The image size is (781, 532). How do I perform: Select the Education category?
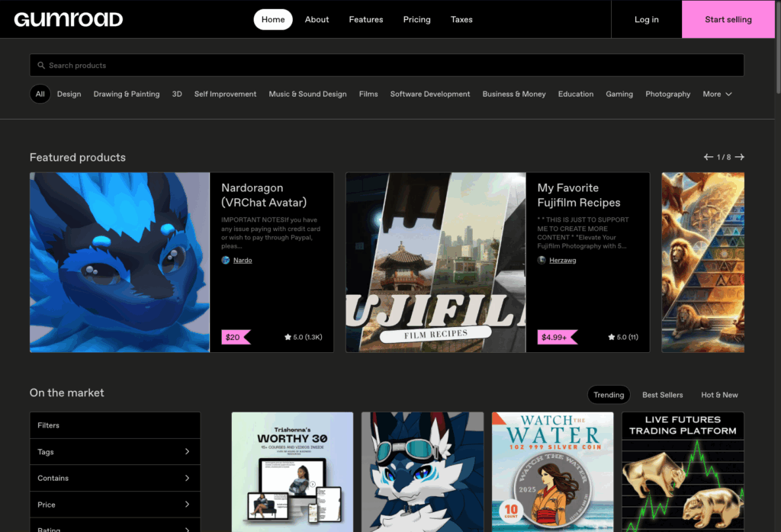(x=576, y=94)
